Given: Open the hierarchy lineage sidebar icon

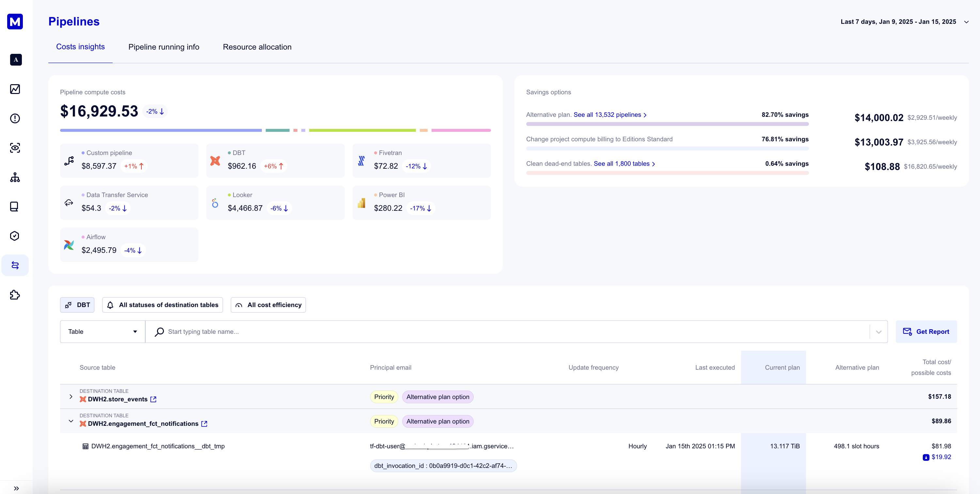Looking at the screenshot, I should click(x=15, y=177).
